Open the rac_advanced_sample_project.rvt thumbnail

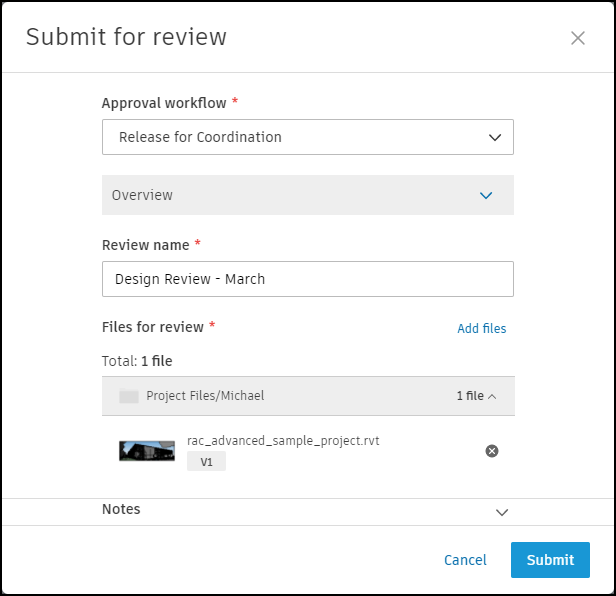pyautogui.click(x=147, y=451)
